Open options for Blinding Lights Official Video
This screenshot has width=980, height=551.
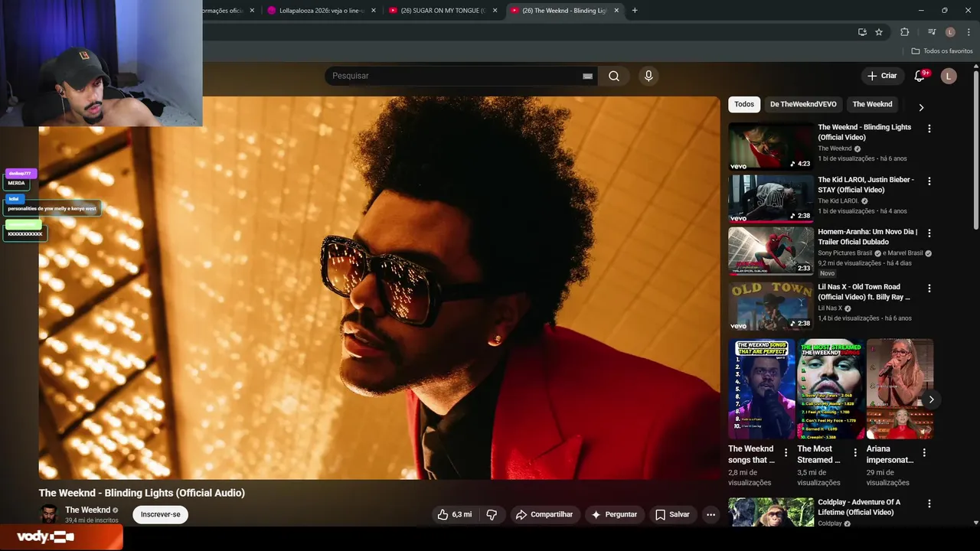(x=929, y=129)
